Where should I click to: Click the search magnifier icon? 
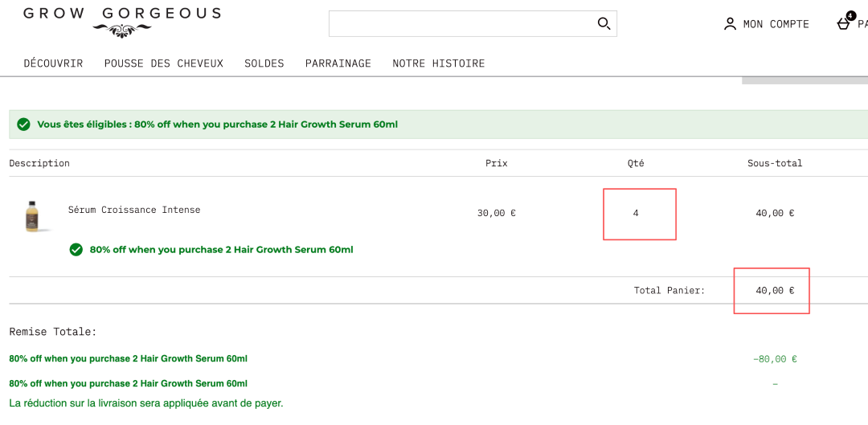(x=604, y=23)
